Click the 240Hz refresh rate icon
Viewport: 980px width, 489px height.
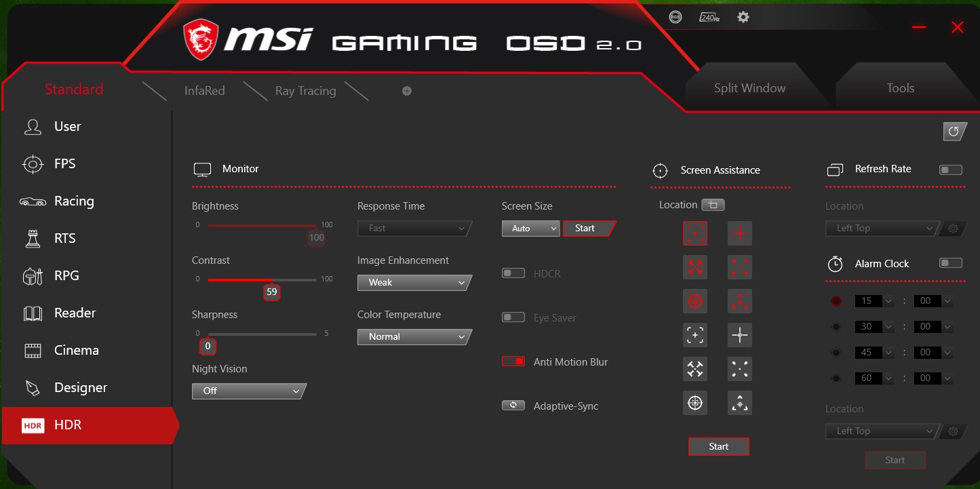(709, 18)
